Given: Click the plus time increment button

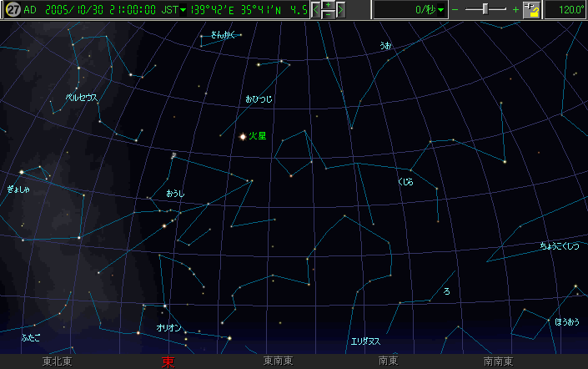Looking at the screenshot, I should point(329,6).
